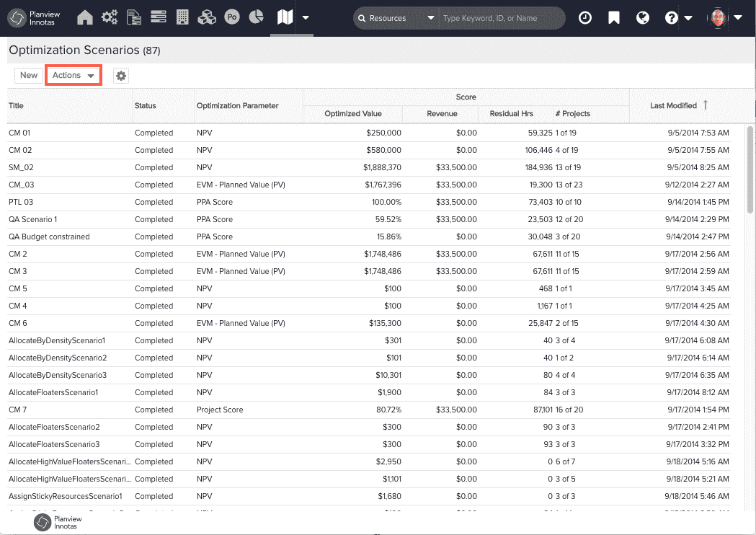This screenshot has width=756, height=535.
Task: Toggle the Last Modified sort arrow
Action: pyautogui.click(x=706, y=105)
